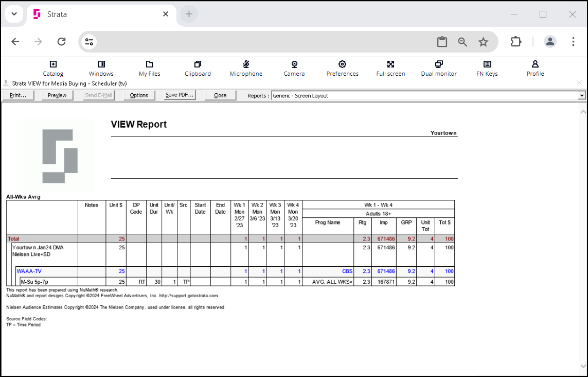The image size is (588, 377).
Task: Open the FN Keys panel
Action: pos(487,64)
